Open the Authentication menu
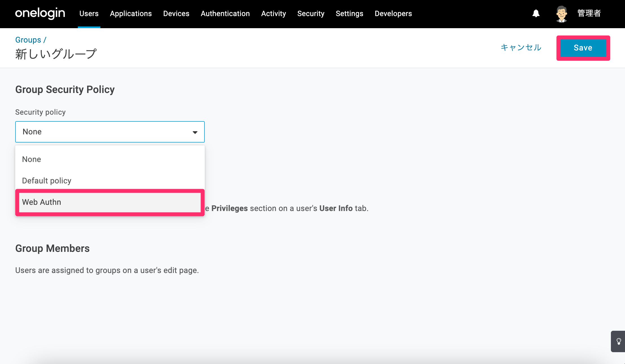625x364 pixels. coord(225,14)
